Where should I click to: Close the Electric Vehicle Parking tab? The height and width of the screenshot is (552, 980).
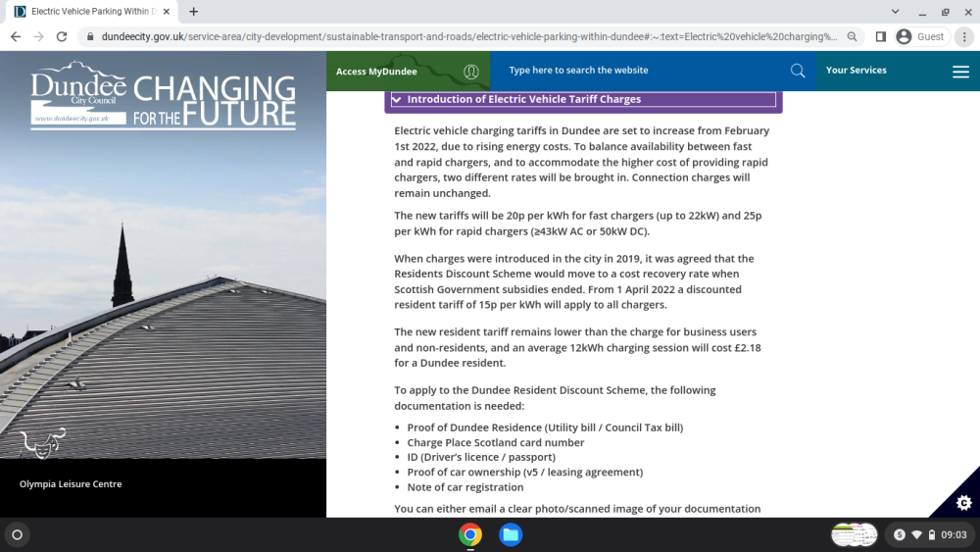pyautogui.click(x=167, y=11)
